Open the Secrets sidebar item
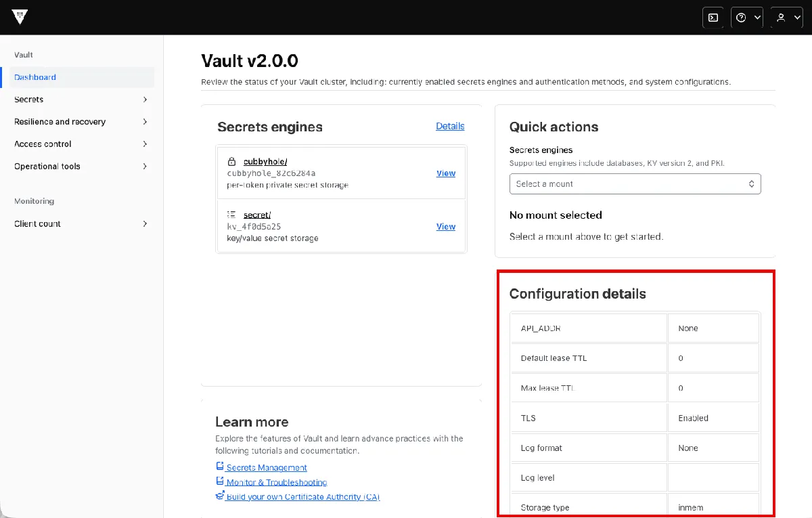 81,100
